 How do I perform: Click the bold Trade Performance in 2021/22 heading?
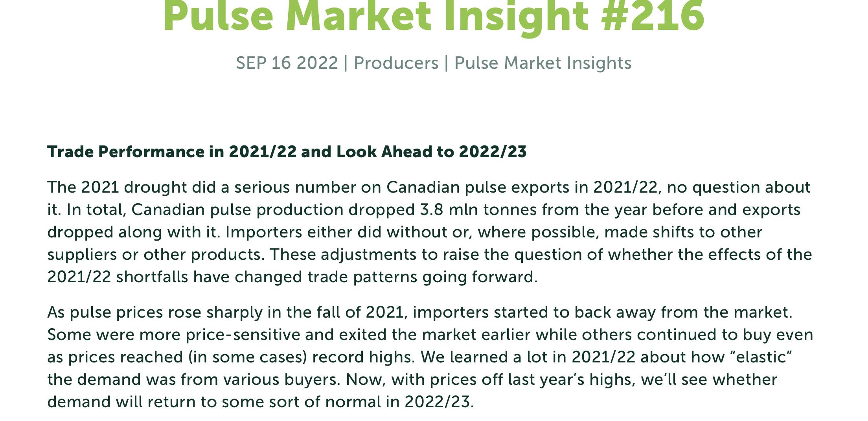(x=287, y=152)
